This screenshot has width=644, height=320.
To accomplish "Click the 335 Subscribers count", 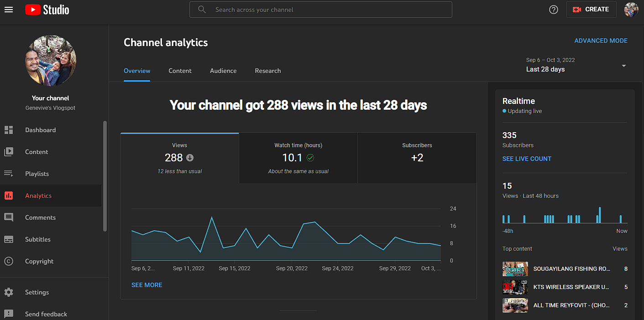I will click(x=509, y=135).
